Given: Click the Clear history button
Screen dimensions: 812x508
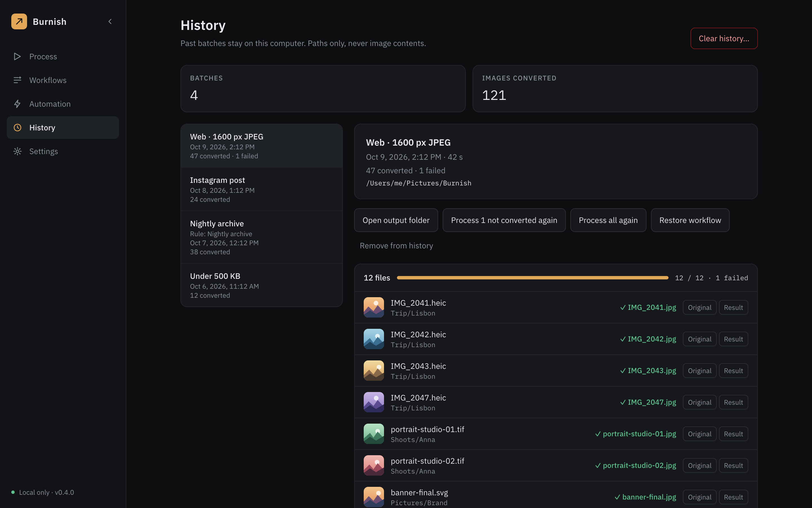Looking at the screenshot, I should click(x=724, y=38).
